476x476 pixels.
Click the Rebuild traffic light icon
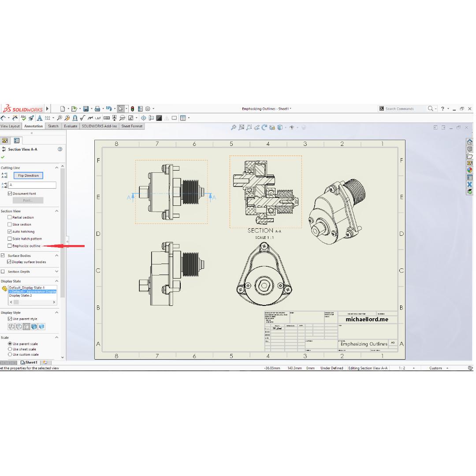[132, 109]
